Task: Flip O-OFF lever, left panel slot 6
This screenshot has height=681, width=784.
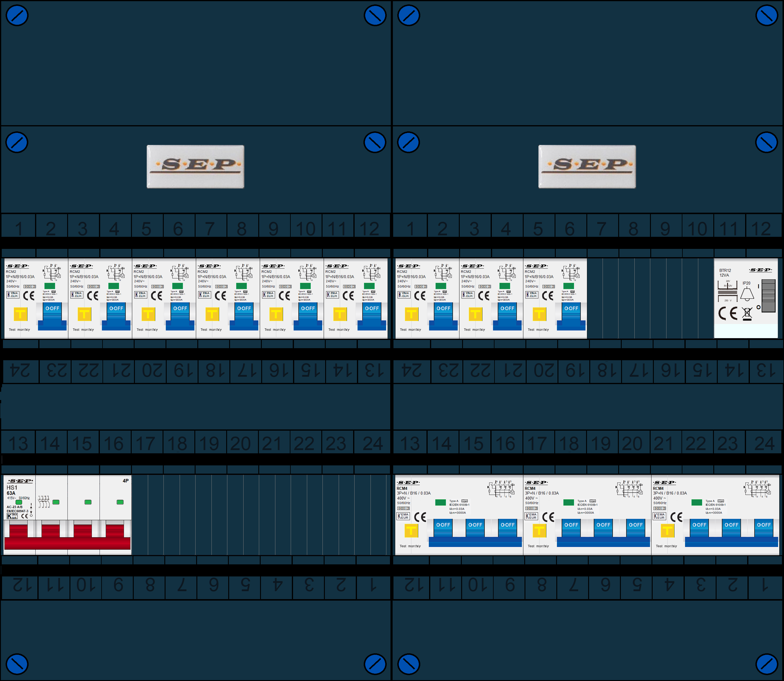Action: [x=180, y=316]
